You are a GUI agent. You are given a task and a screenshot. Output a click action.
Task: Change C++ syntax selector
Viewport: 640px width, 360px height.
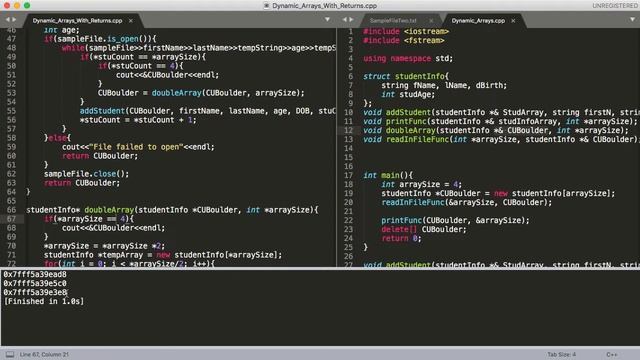(611, 354)
